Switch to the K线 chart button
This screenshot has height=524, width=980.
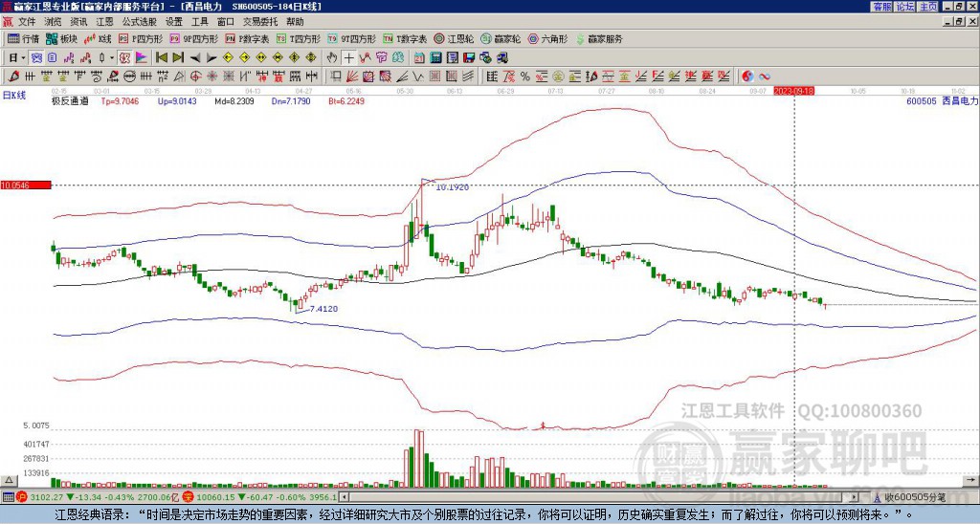point(98,38)
